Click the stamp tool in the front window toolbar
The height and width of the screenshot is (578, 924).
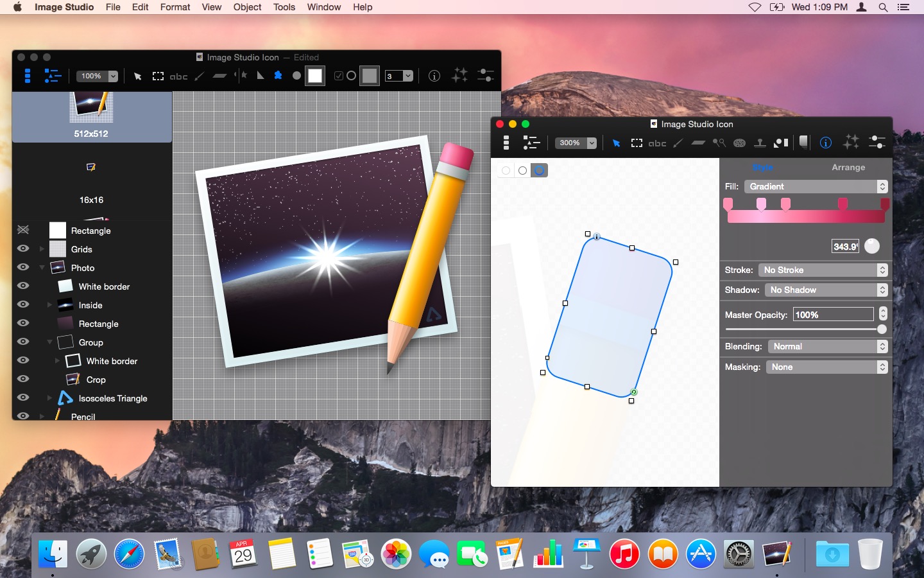(x=760, y=143)
